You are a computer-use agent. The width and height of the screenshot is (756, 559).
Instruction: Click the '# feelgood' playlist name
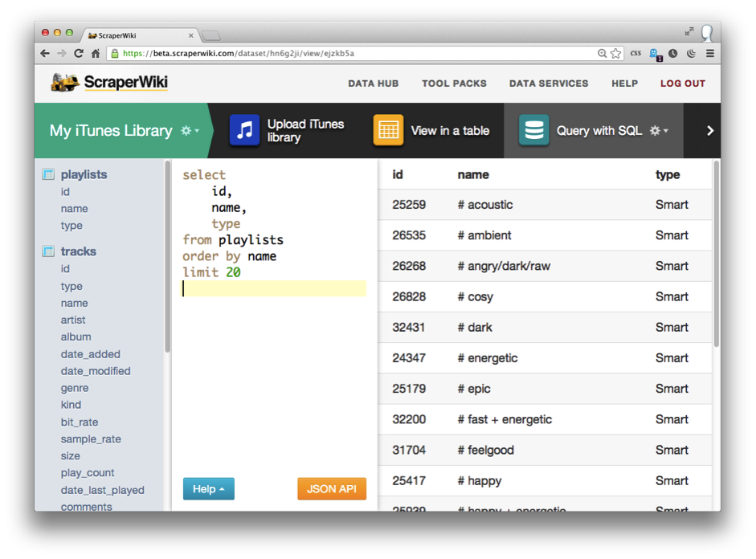(485, 450)
